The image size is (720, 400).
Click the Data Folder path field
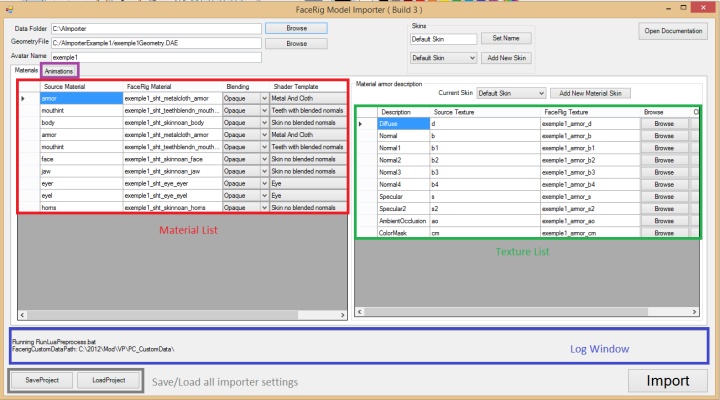(x=156, y=28)
